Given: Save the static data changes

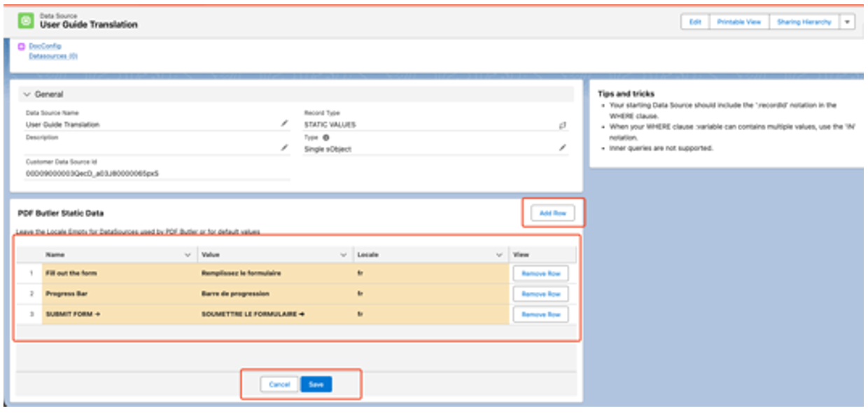Looking at the screenshot, I should point(316,384).
